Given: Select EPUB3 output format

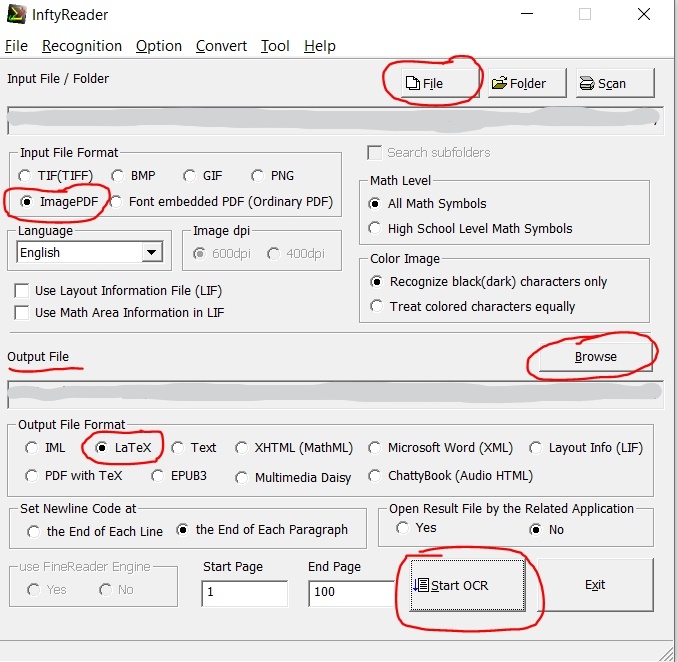Looking at the screenshot, I should [x=179, y=476].
